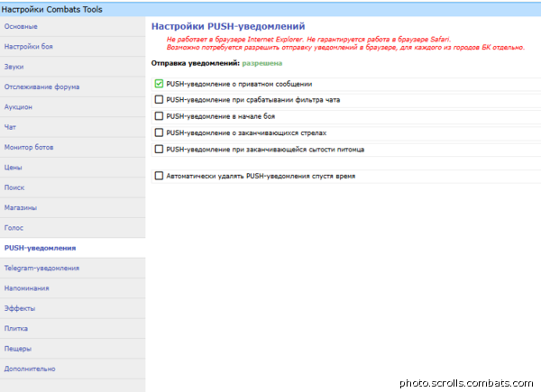
Task: Enable PUSH-уведомление в начале боя
Action: (x=160, y=115)
